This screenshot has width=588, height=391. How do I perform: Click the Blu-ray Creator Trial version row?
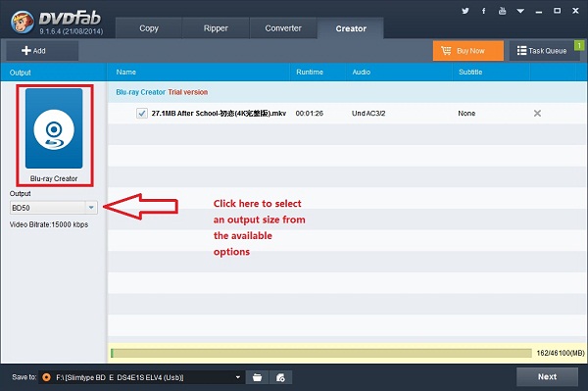(x=347, y=92)
